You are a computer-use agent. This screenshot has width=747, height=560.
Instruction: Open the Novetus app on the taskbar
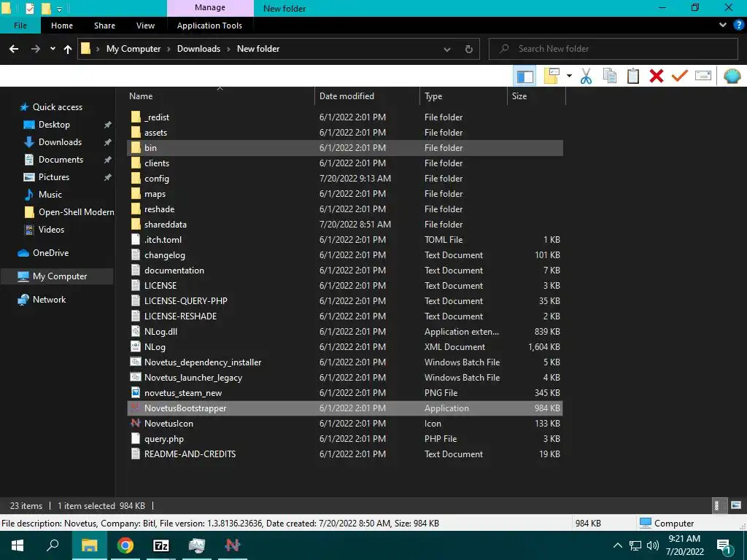[233, 545]
